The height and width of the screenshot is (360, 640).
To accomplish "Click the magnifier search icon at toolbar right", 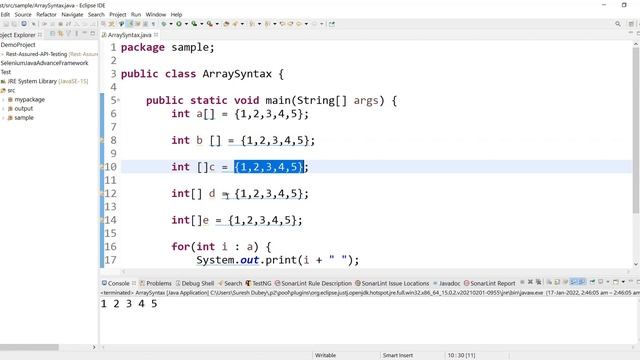I will 618,24.
